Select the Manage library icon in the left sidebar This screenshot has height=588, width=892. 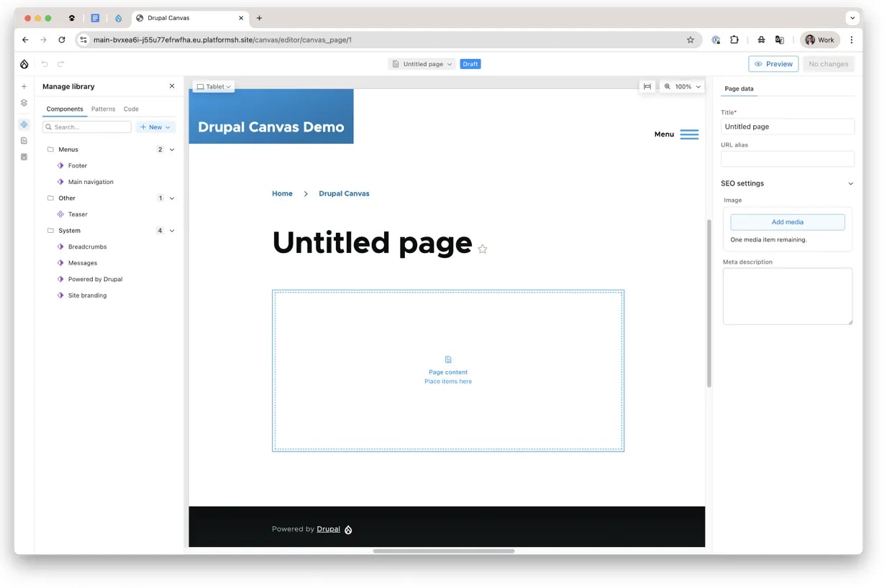click(24, 124)
